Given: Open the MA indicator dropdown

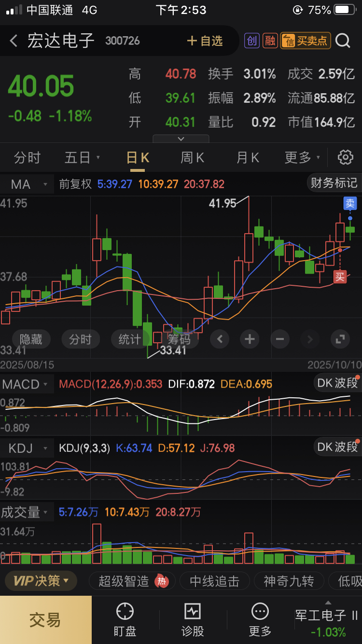Looking at the screenshot, I should tap(27, 184).
